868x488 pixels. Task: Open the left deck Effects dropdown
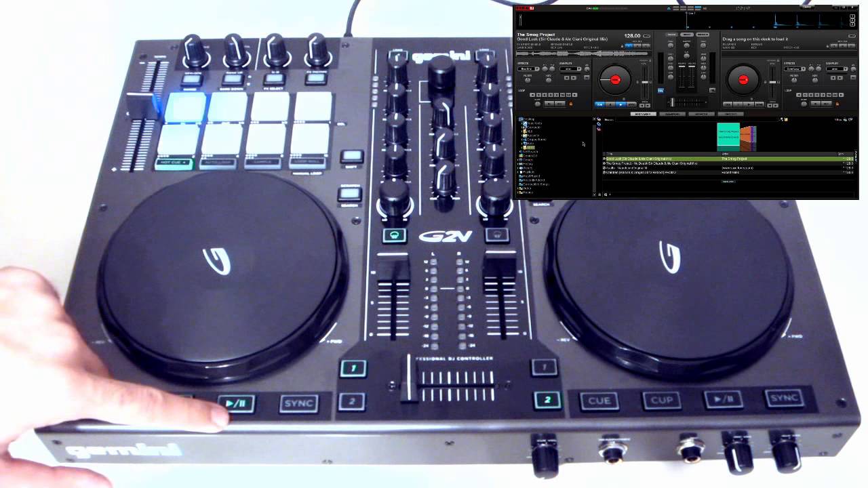click(x=528, y=68)
